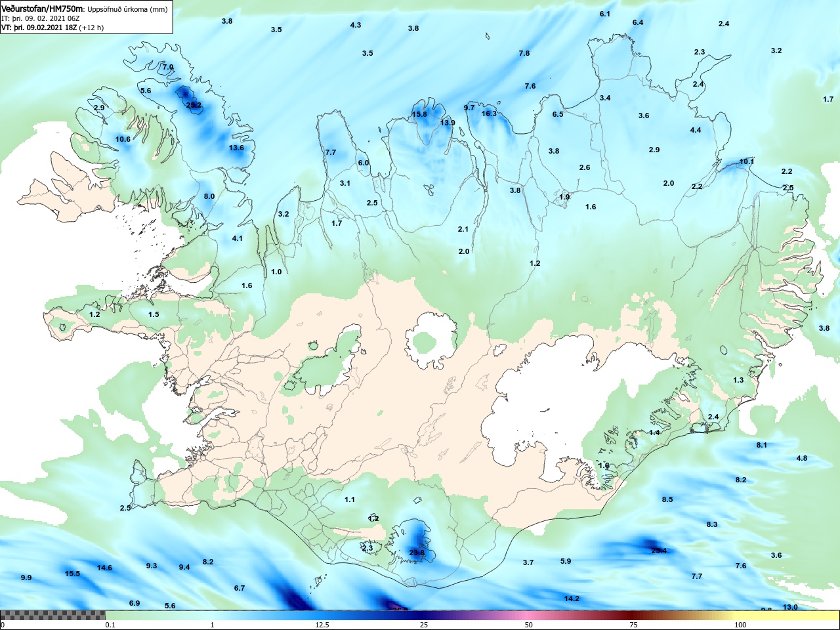The width and height of the screenshot is (840, 630).
Task: Click the 6.7 value label
Action: coord(240,588)
